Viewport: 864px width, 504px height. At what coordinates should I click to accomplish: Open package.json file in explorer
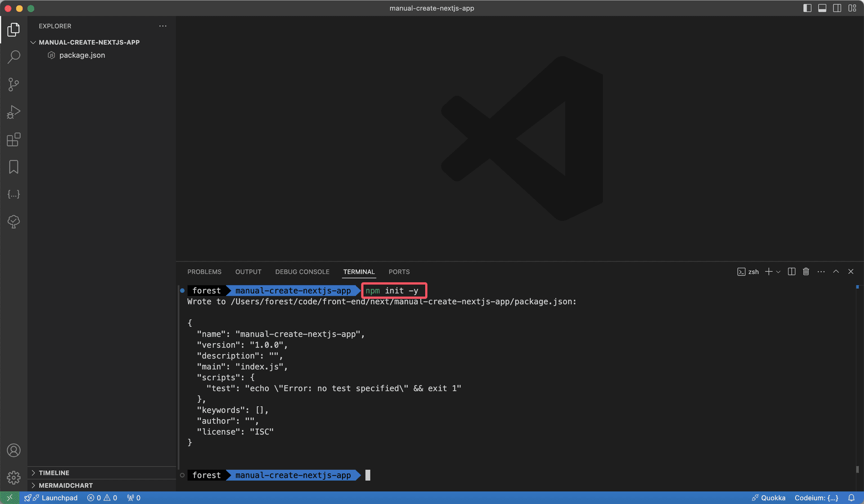82,55
